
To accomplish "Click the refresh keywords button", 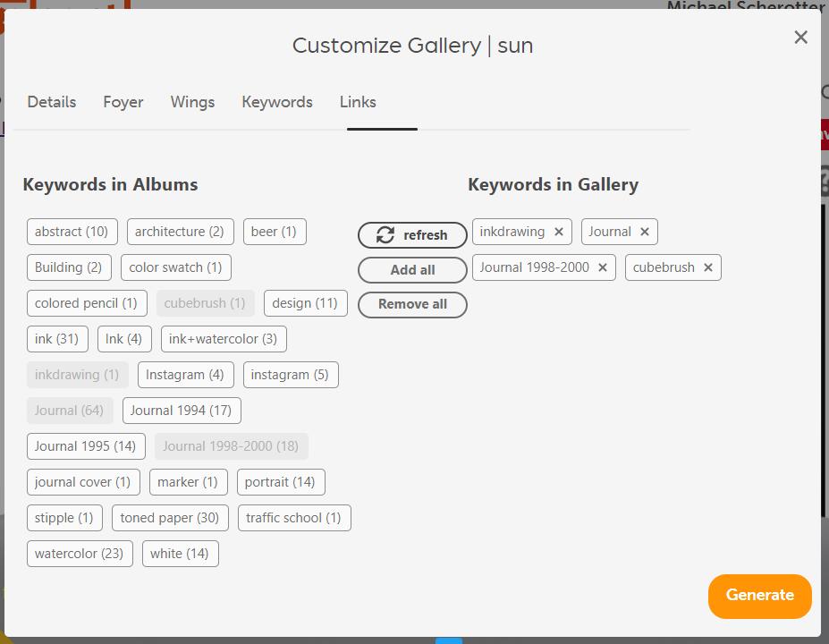I will 412,234.
